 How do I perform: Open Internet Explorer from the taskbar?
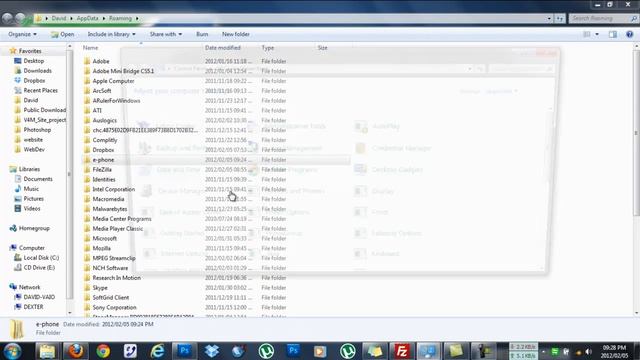point(157,351)
